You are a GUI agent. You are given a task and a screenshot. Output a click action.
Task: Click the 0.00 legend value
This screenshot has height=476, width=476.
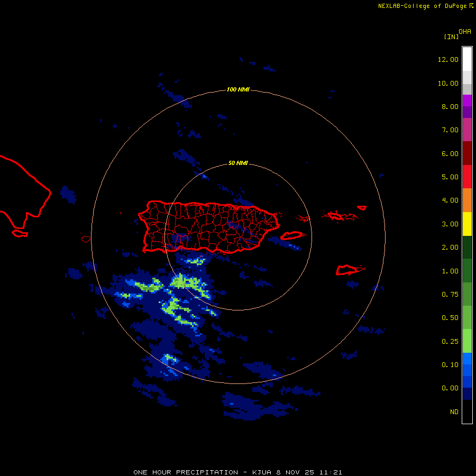coord(450,388)
